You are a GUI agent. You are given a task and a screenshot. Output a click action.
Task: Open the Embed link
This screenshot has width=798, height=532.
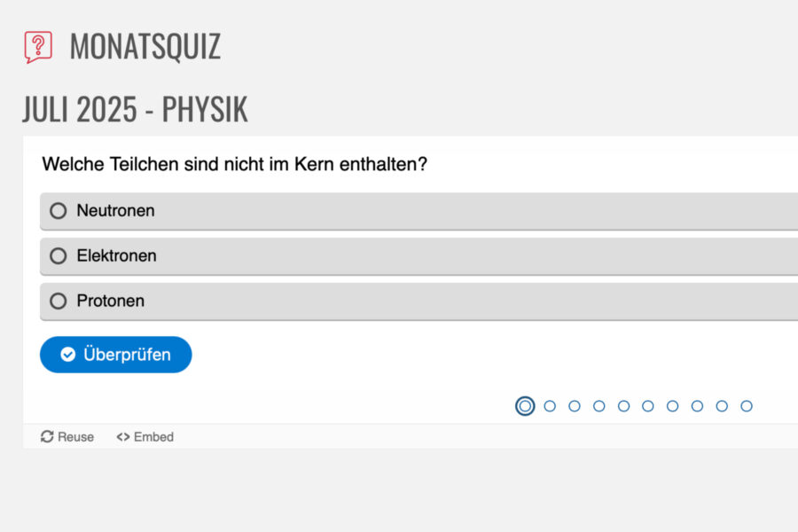(x=153, y=437)
